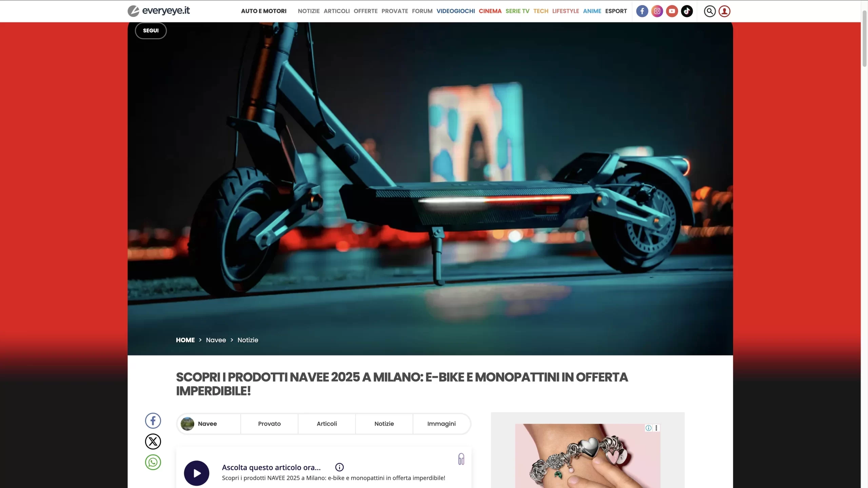
Task: Play the article audio narration
Action: tap(196, 473)
